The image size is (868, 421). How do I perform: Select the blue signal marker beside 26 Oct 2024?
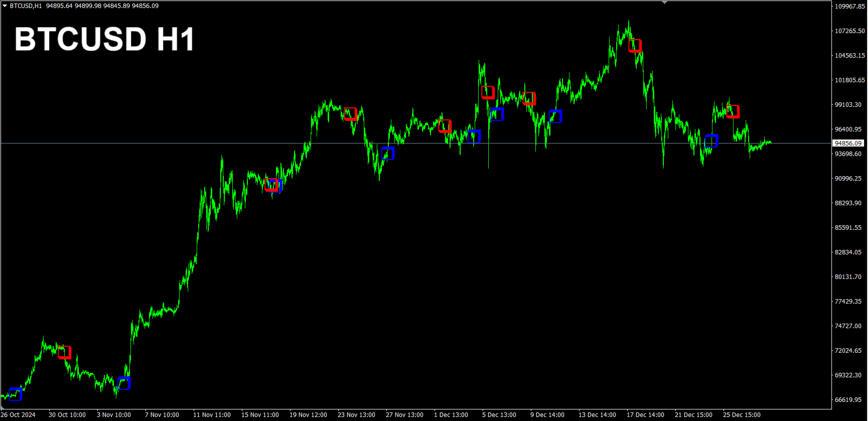coord(16,394)
